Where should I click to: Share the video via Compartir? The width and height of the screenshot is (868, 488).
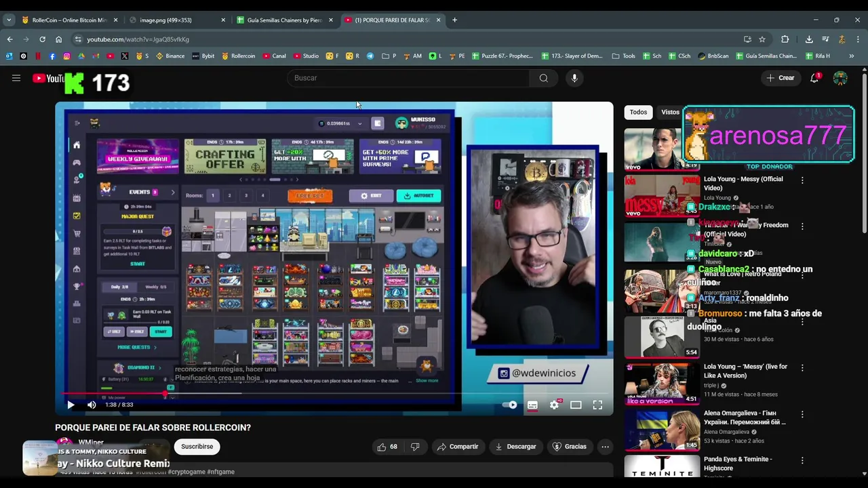click(x=458, y=447)
